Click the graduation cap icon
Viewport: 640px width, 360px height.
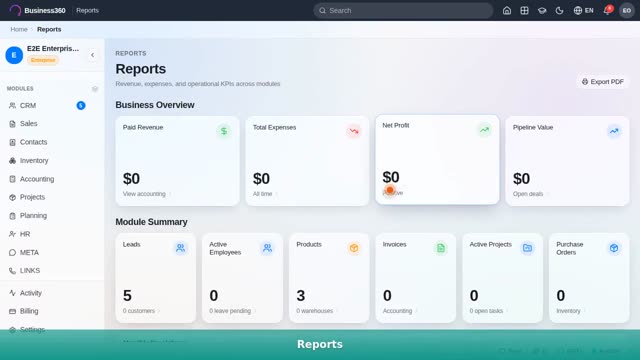[x=542, y=11]
